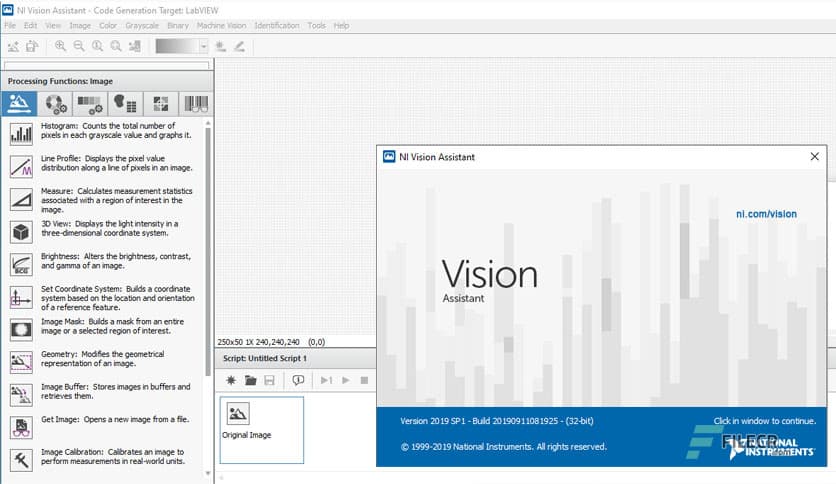Open the Image menu

(80, 26)
